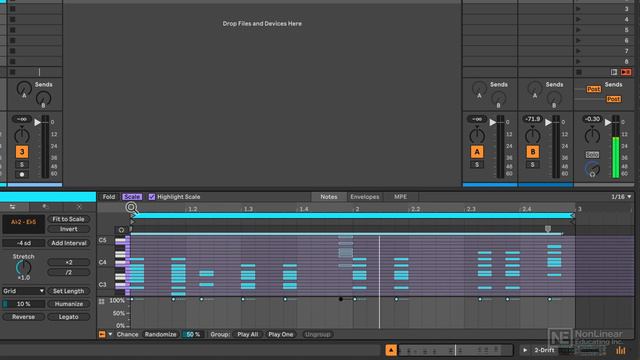The height and width of the screenshot is (360, 640).
Task: Launch scene 6 from the master track
Action: pos(578,40)
